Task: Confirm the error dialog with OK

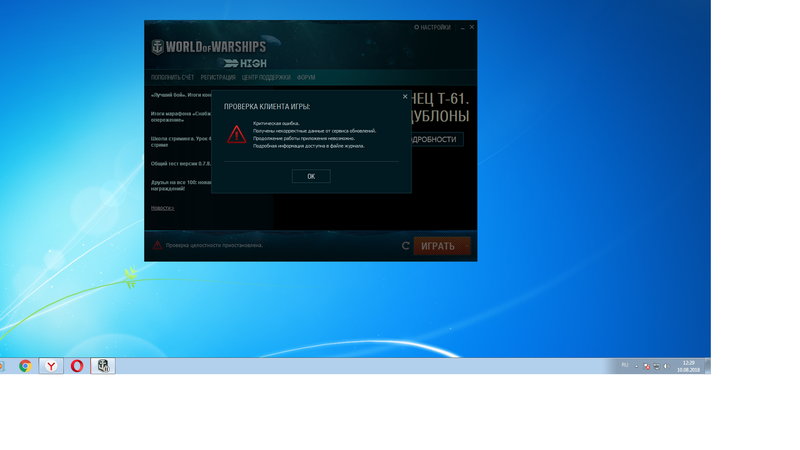Action: (x=311, y=176)
